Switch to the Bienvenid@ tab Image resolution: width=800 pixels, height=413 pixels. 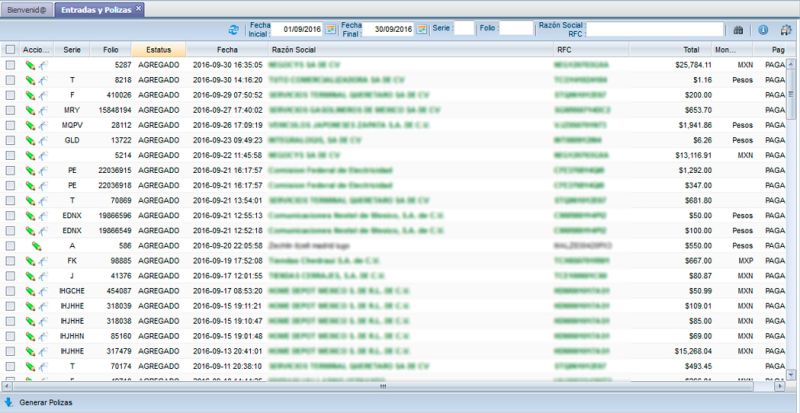(x=26, y=8)
